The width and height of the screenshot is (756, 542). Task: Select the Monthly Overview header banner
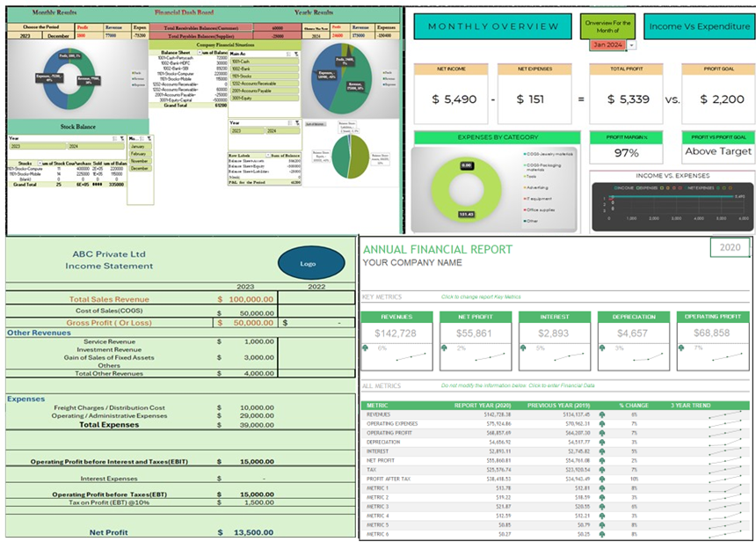493,26
